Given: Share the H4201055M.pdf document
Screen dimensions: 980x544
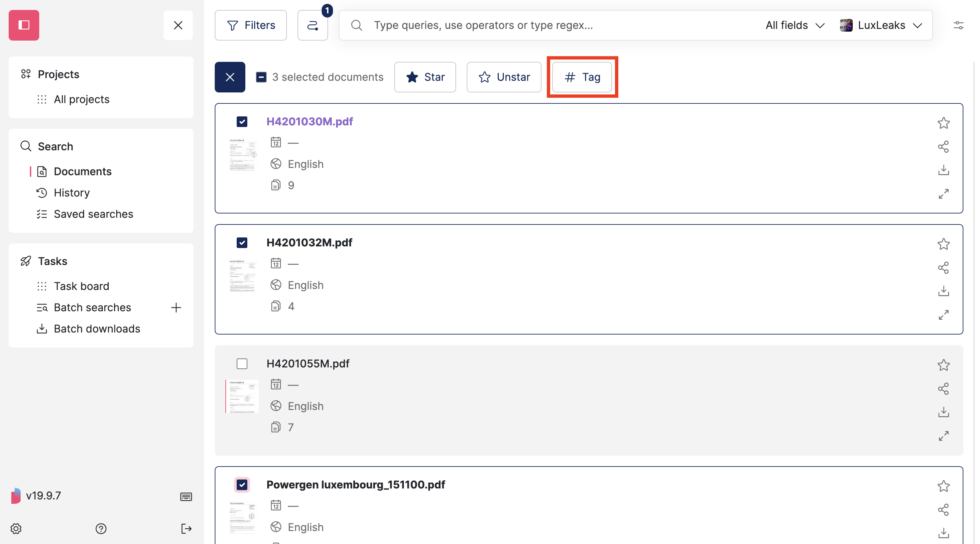Looking at the screenshot, I should pyautogui.click(x=943, y=388).
